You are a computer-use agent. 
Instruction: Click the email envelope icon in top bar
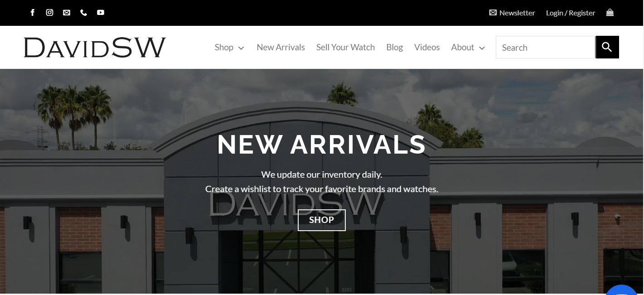[x=67, y=13]
